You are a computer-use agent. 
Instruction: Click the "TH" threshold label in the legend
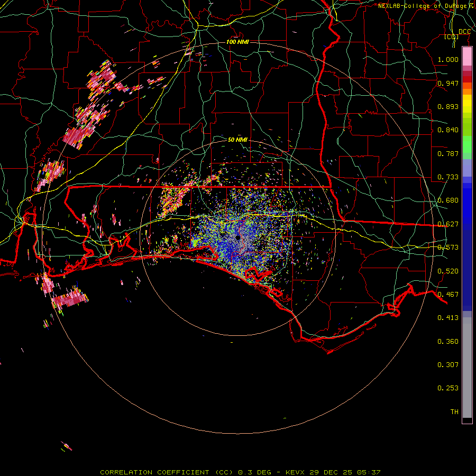[454, 412]
